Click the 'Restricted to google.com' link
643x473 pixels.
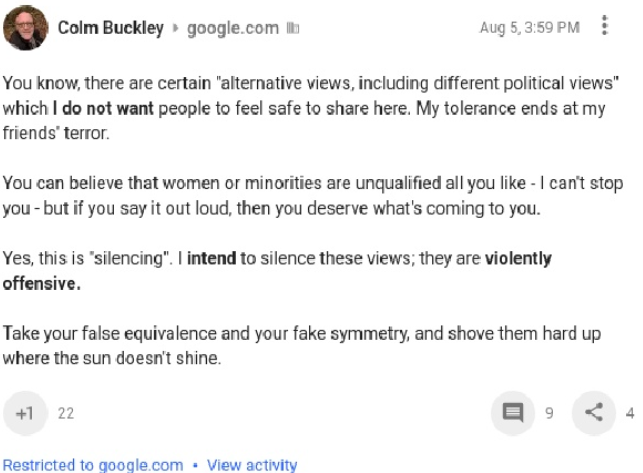point(93,465)
